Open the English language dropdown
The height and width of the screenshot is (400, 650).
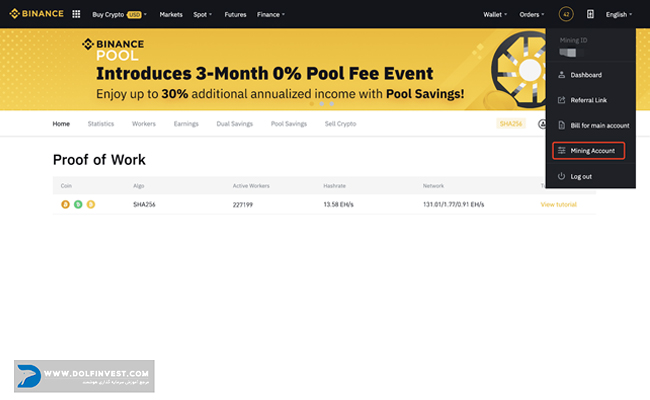click(619, 15)
